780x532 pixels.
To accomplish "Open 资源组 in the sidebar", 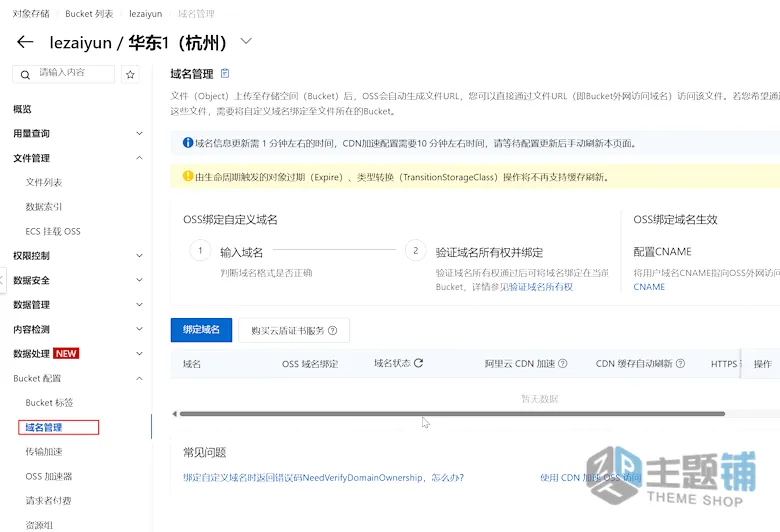I will click(x=39, y=525).
